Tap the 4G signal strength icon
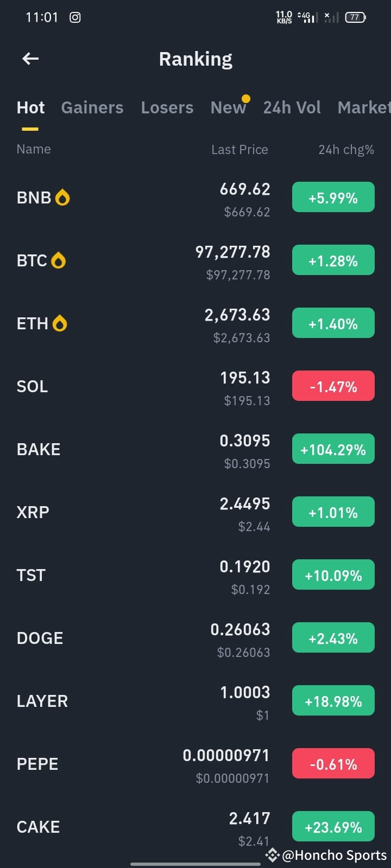 (308, 17)
